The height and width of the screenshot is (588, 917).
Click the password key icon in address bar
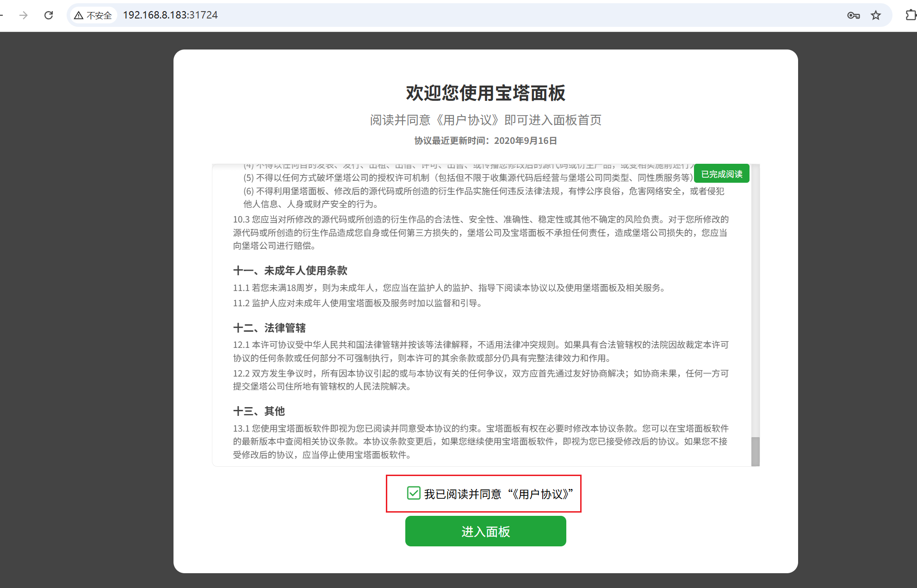pos(853,15)
